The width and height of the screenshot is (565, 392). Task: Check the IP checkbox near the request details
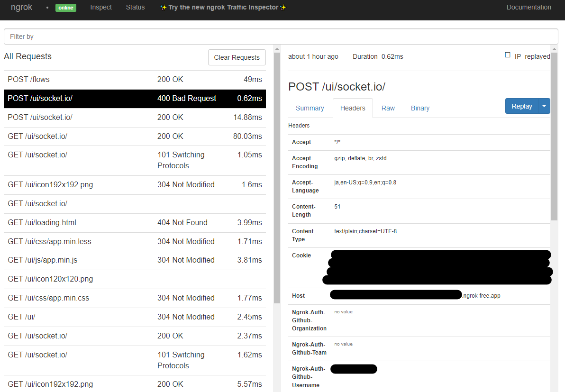508,55
